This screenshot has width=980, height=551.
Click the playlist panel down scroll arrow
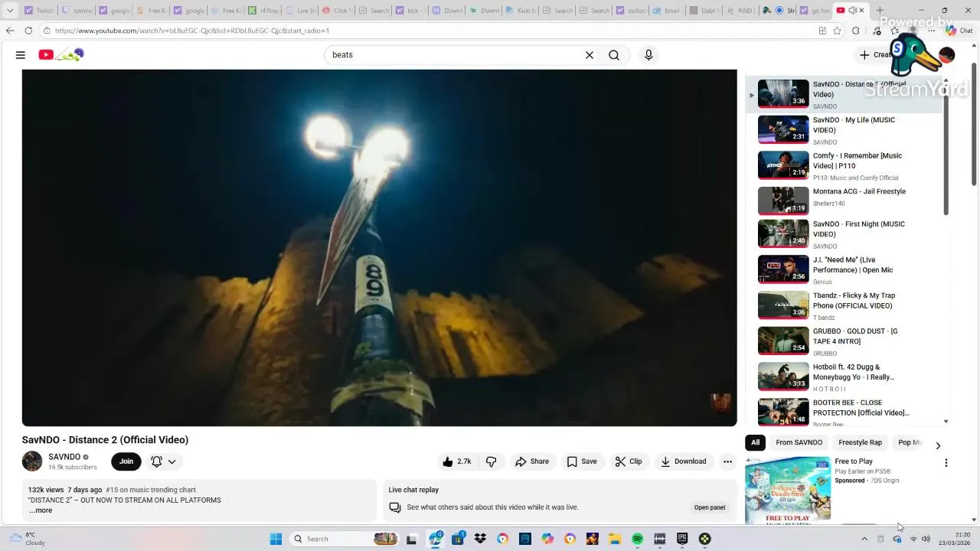[x=946, y=422]
